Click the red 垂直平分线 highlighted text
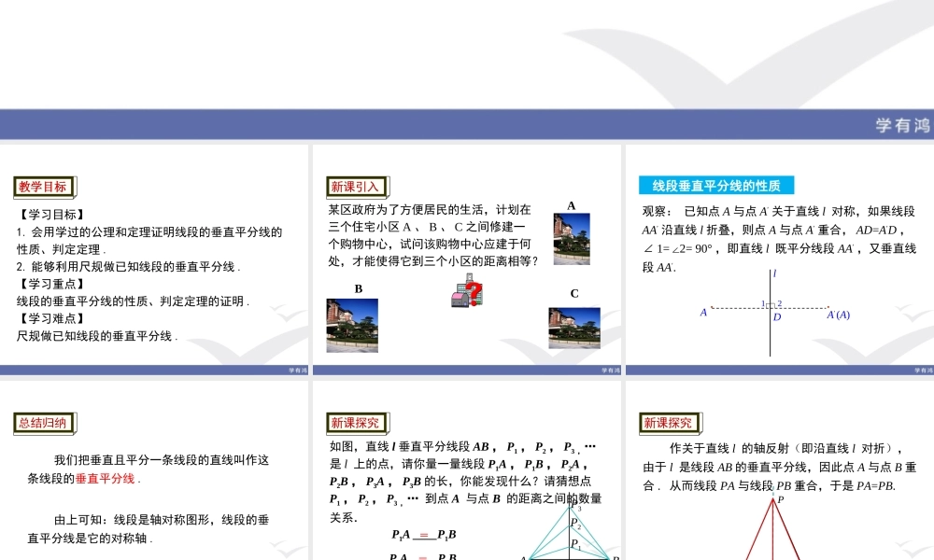The width and height of the screenshot is (934, 560). point(106,479)
